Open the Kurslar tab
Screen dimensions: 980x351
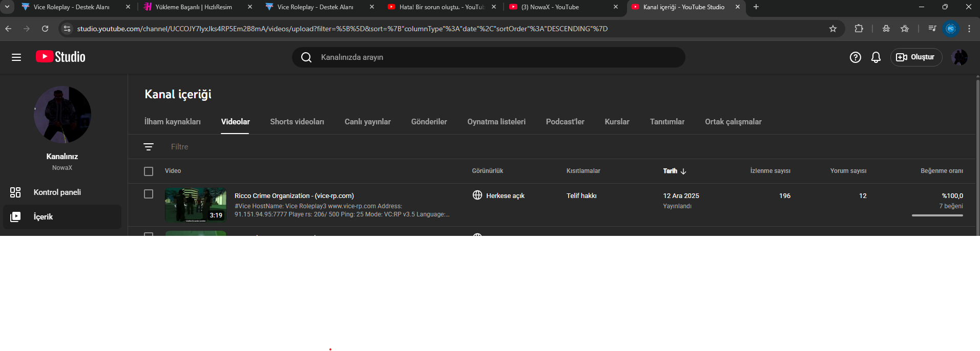click(x=617, y=122)
